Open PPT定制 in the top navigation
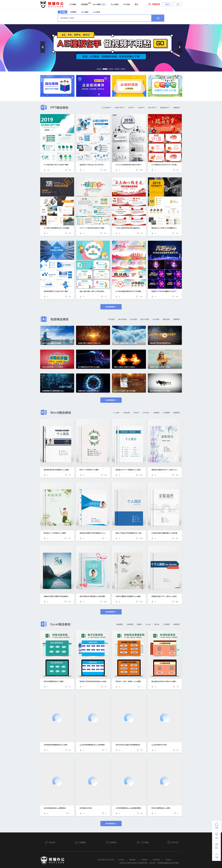The width and height of the screenshot is (222, 868). tap(127, 4)
